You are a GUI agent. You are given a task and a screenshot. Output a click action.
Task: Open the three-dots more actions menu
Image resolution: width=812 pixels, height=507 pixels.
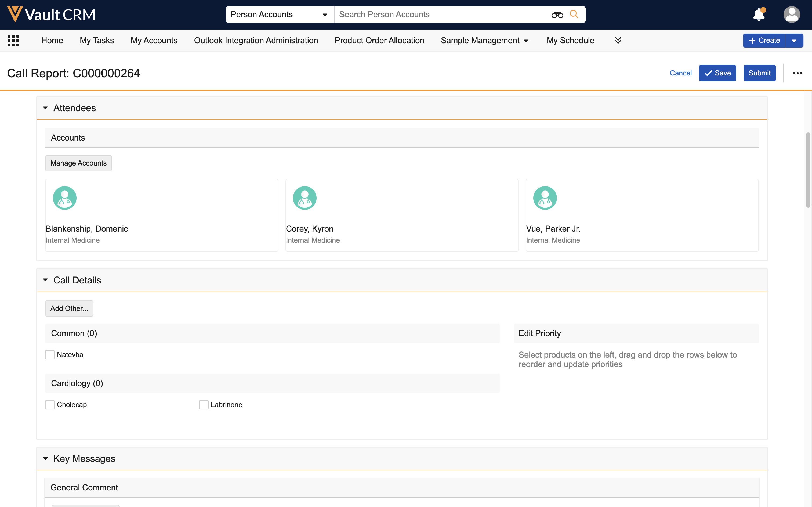point(797,73)
